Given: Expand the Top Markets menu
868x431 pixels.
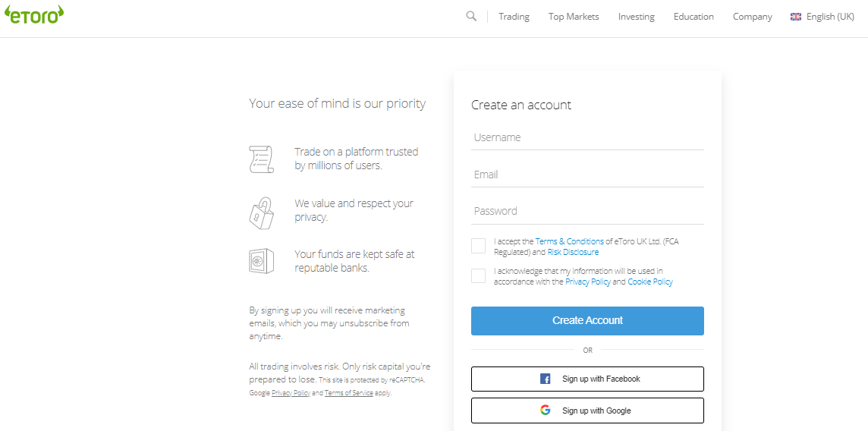Looking at the screenshot, I should (x=574, y=17).
